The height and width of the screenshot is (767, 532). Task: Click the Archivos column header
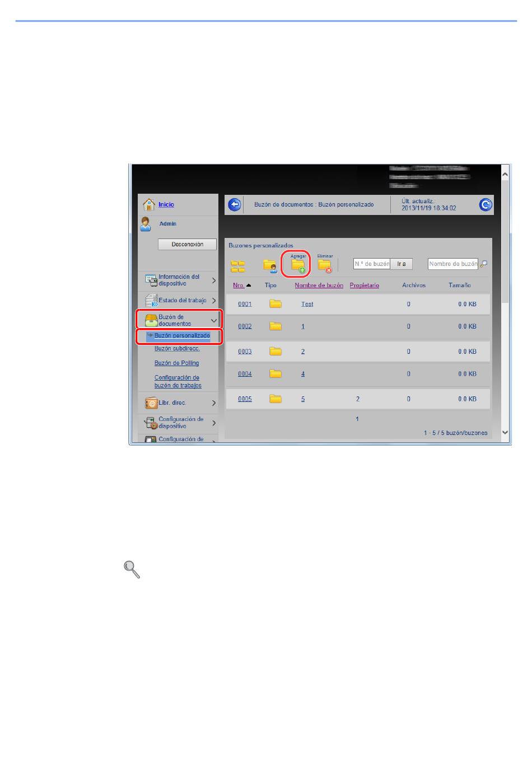414,286
